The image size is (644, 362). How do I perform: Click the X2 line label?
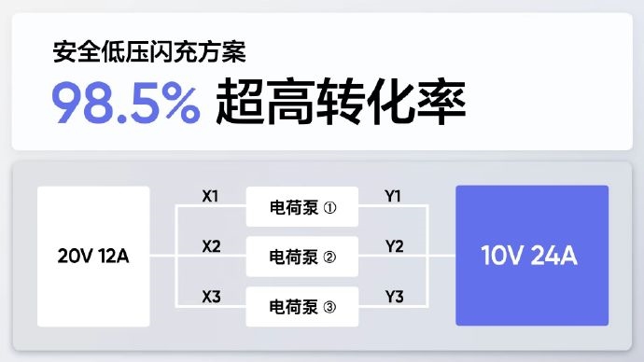(x=211, y=246)
